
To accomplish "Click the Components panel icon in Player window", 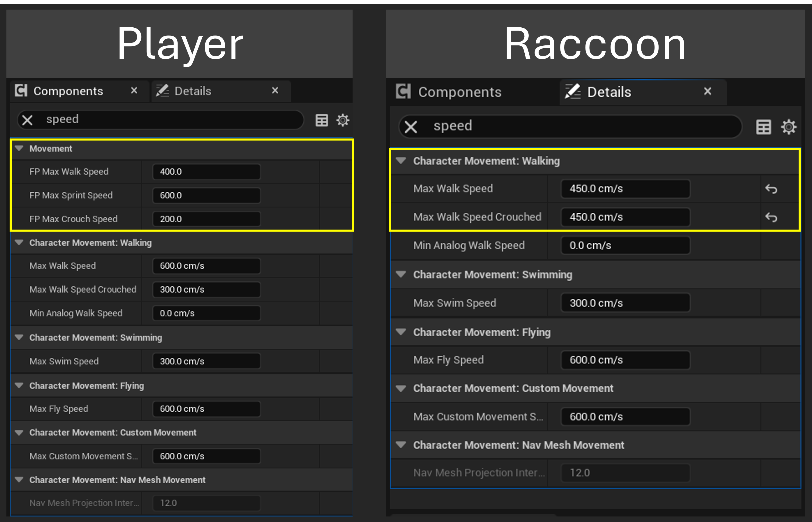I will (20, 91).
